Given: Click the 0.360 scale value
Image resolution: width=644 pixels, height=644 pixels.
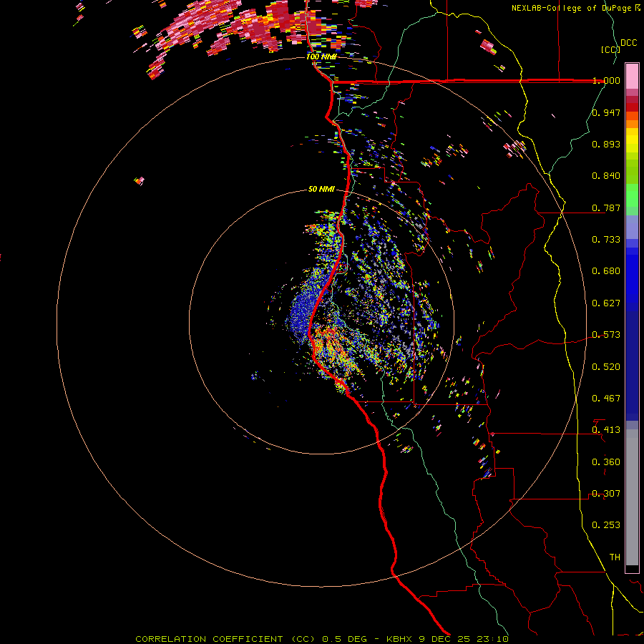Looking at the screenshot, I should [606, 462].
